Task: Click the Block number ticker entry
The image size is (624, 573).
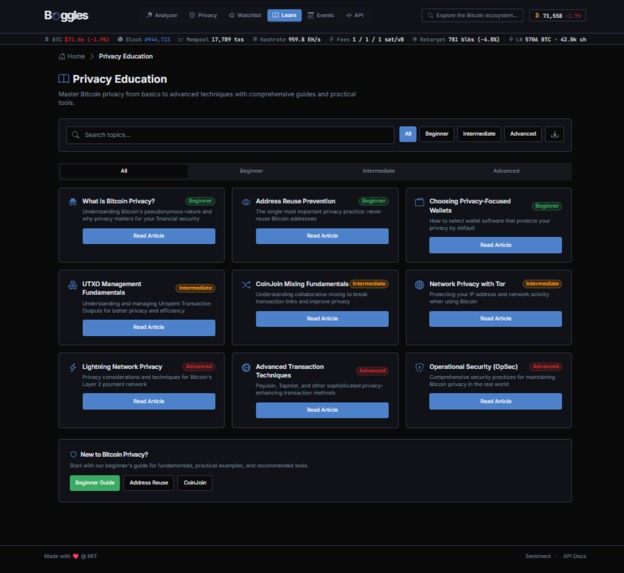Action: tap(144, 39)
